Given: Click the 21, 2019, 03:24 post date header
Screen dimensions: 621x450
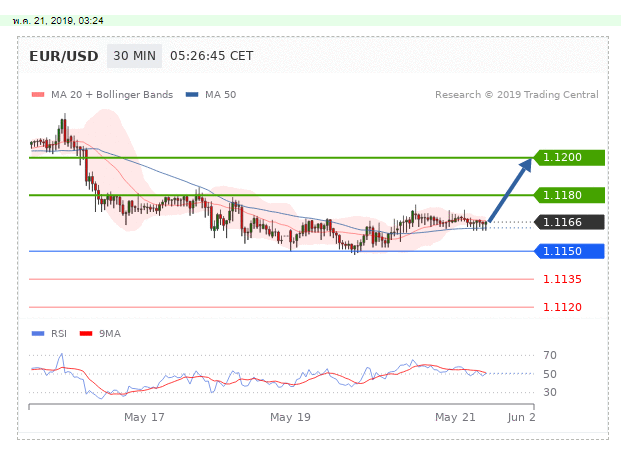Looking at the screenshot, I should click(x=58, y=21).
